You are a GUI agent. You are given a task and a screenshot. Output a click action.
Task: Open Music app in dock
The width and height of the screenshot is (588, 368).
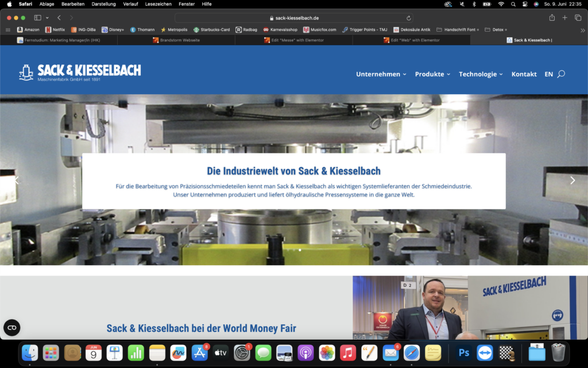tap(348, 353)
